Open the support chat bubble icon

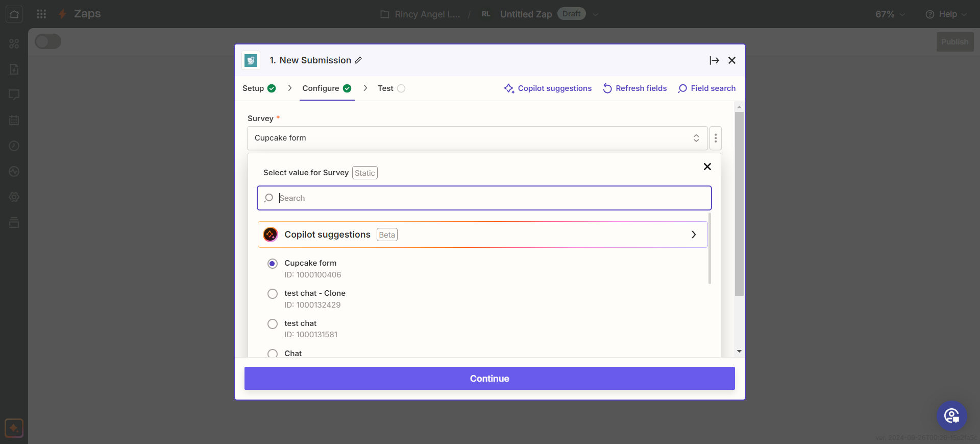[x=951, y=416]
